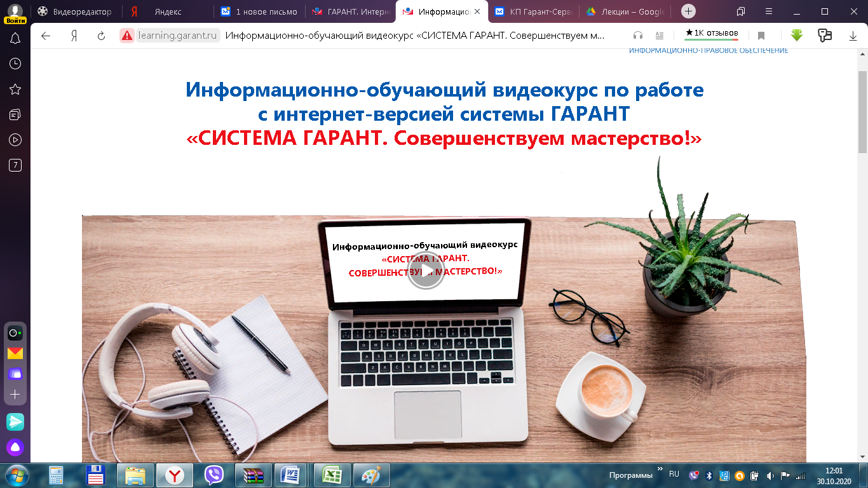Open the video play icon in sidebar

point(15,140)
